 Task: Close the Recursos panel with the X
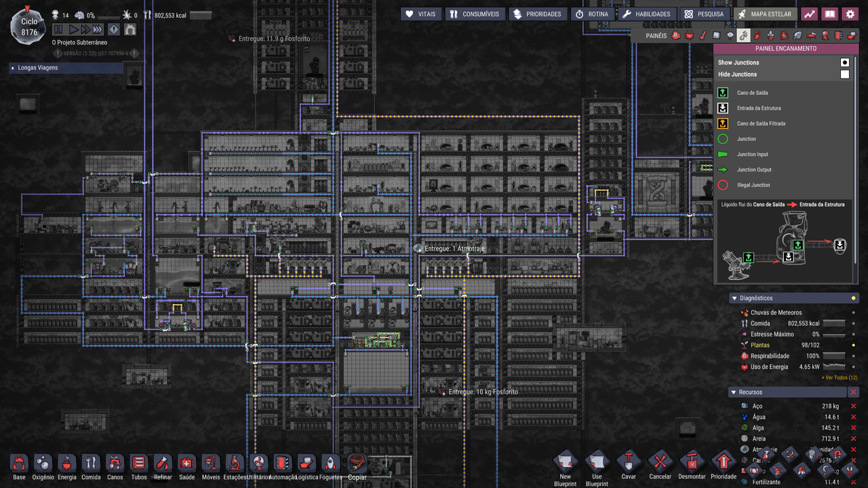[x=854, y=392]
